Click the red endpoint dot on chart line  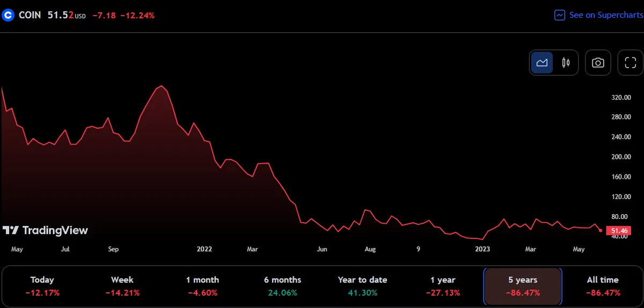[x=600, y=230]
